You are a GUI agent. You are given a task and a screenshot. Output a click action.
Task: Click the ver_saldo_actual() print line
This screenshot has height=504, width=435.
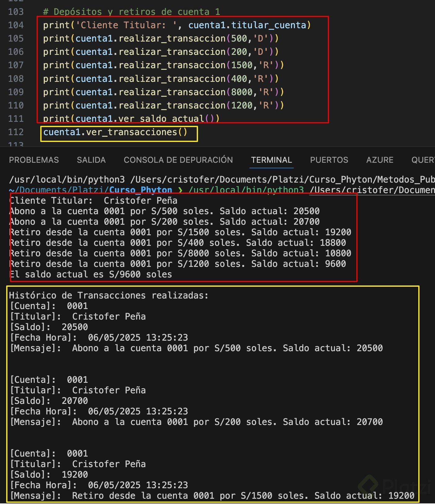click(x=131, y=119)
